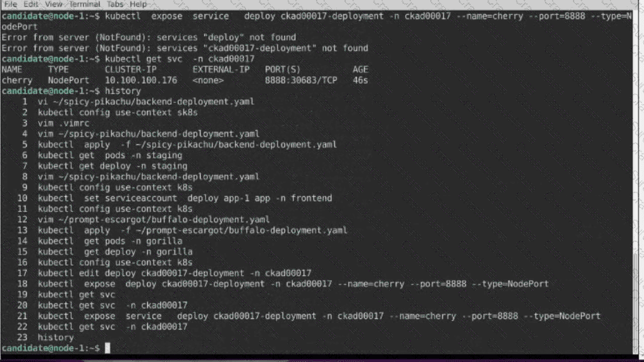This screenshot has height=362, width=644.
Task: Click the cluster IP 10.100.100.176
Action: [141, 80]
